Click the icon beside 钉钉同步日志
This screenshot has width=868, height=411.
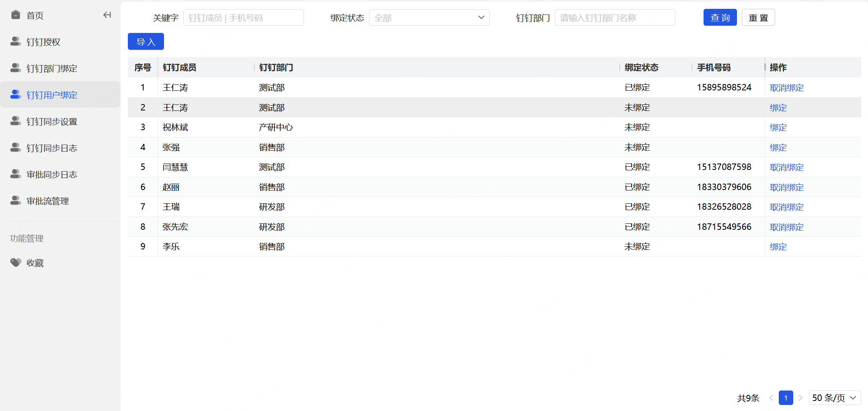[x=16, y=147]
